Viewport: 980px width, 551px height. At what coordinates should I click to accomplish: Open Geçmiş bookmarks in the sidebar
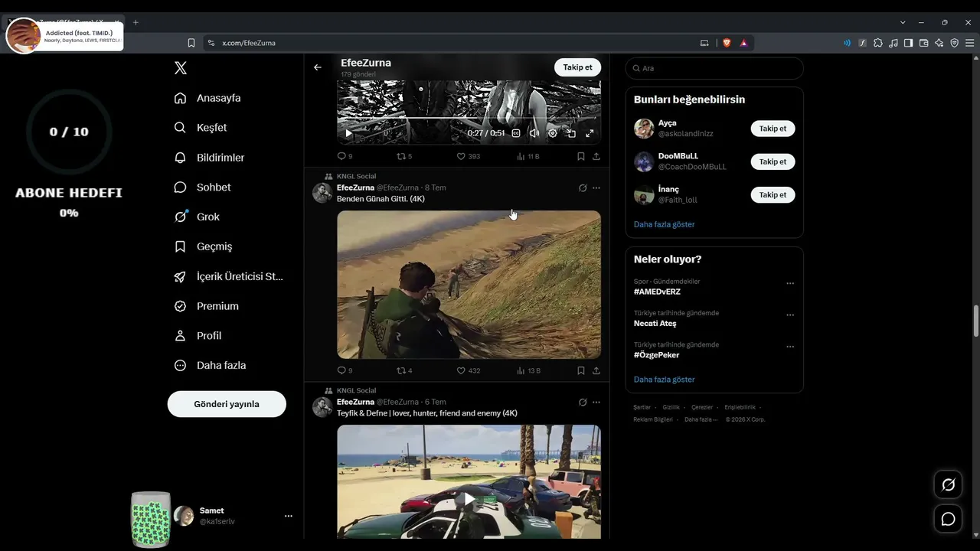pyautogui.click(x=203, y=246)
